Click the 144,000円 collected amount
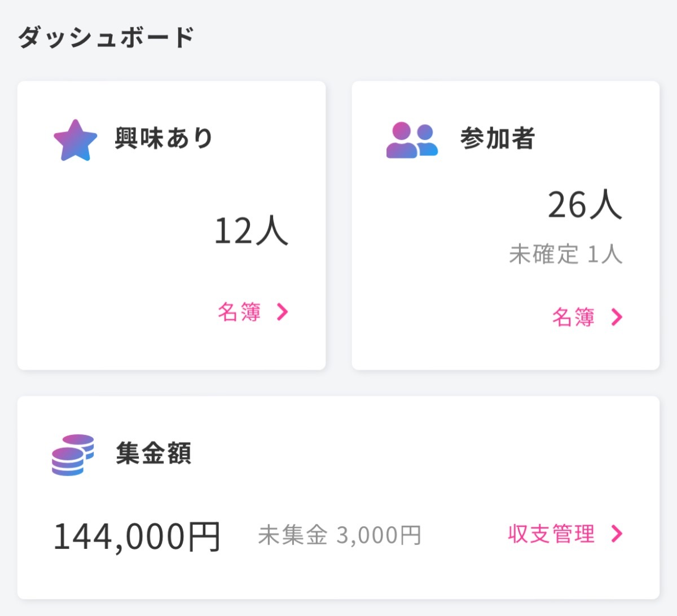This screenshot has height=616, width=677. [137, 536]
